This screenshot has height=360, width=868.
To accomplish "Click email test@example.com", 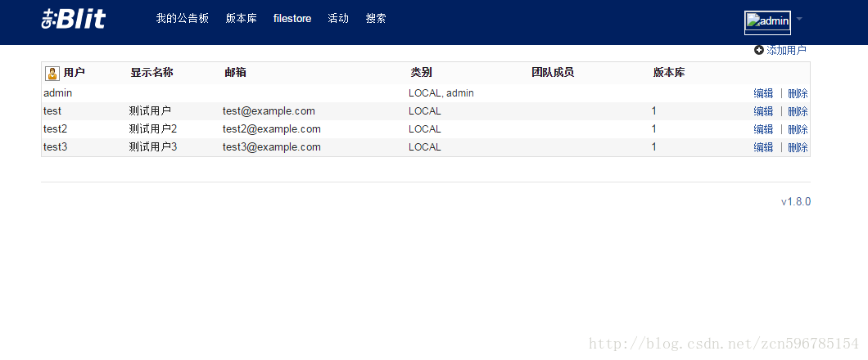I will tap(269, 110).
